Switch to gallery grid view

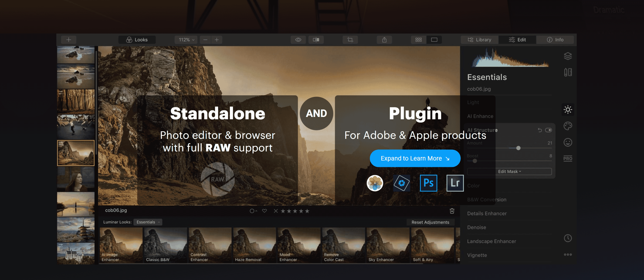point(419,40)
